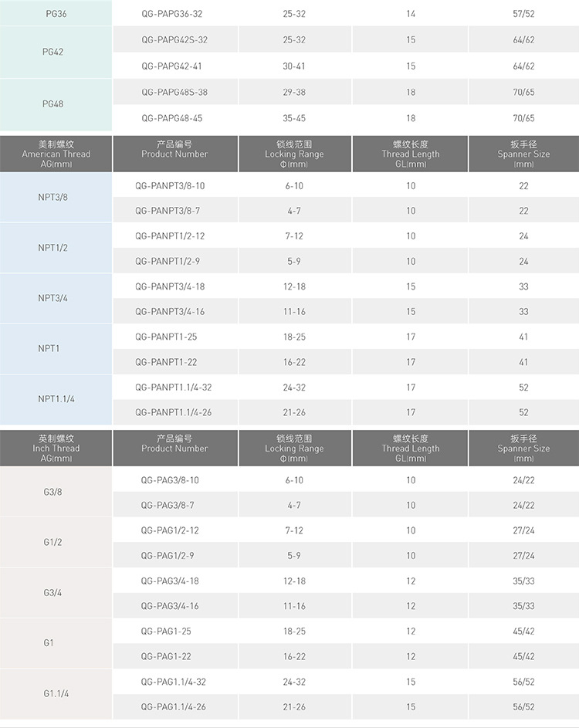This screenshot has height=728, width=579.
Task: Click the Spanner Size header in Inch Thread table
Action: point(523,448)
